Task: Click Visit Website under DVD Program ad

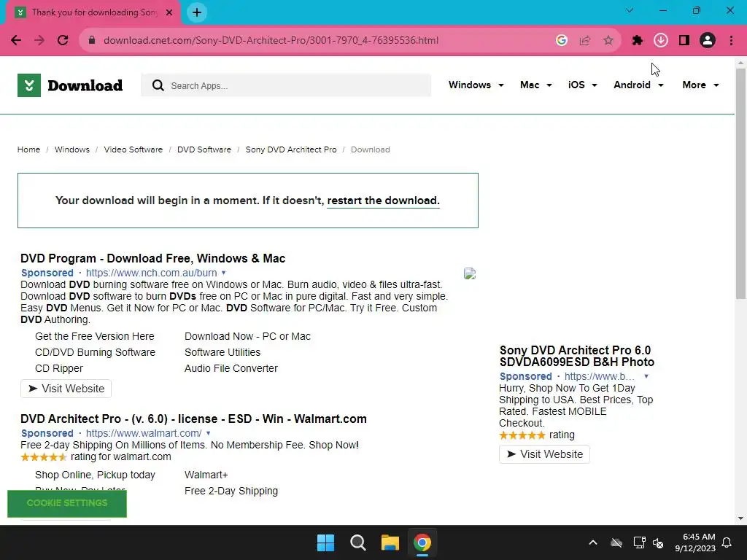Action: 66,389
